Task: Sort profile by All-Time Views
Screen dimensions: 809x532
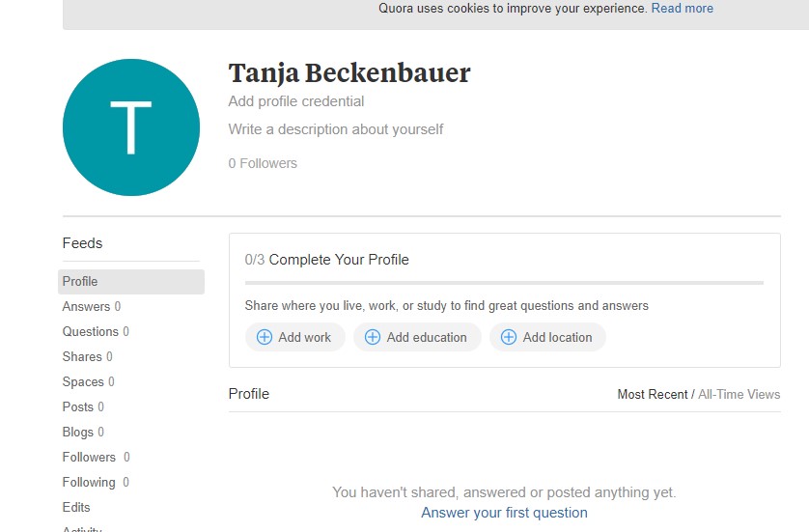Action: point(739,394)
